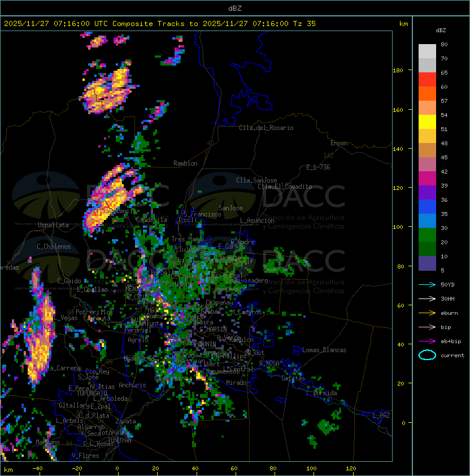Pick the light gray top swatch of scale
470x476 pixels.
tap(427, 51)
